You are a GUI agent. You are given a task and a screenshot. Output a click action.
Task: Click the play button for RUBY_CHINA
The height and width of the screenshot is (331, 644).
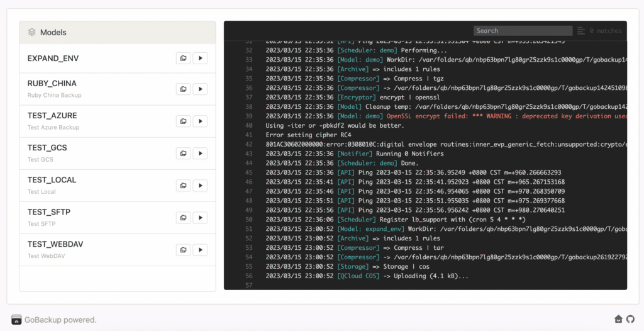point(200,89)
